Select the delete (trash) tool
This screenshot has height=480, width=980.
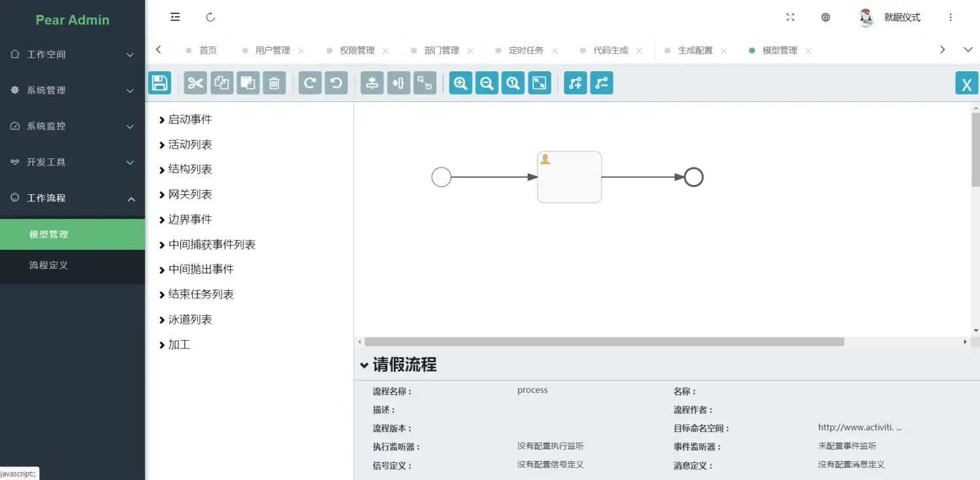[x=274, y=82]
